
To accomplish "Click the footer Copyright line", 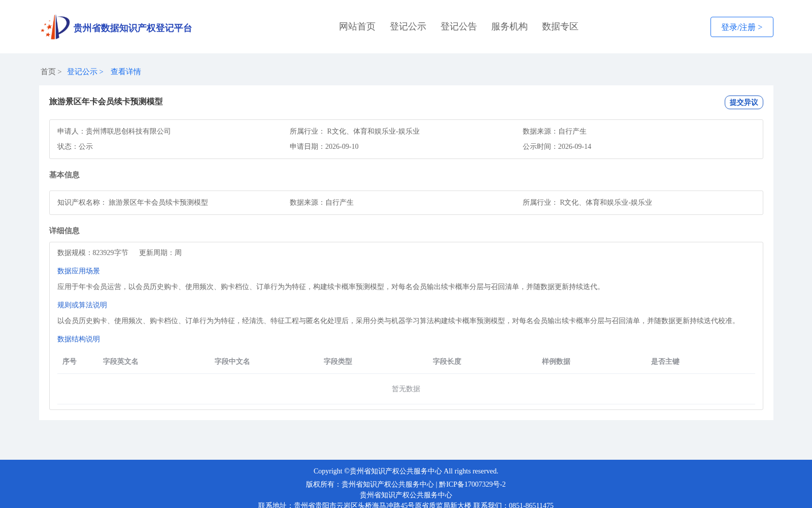I will point(406,471).
